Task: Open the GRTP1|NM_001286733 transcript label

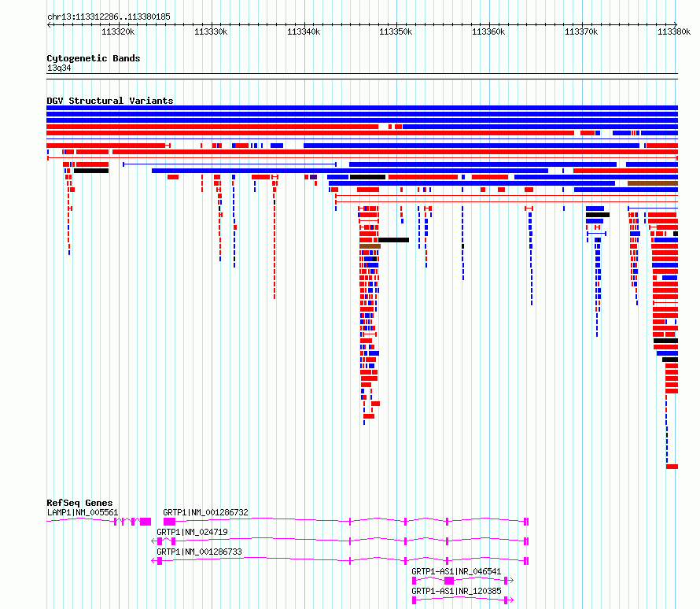Action: click(x=199, y=552)
